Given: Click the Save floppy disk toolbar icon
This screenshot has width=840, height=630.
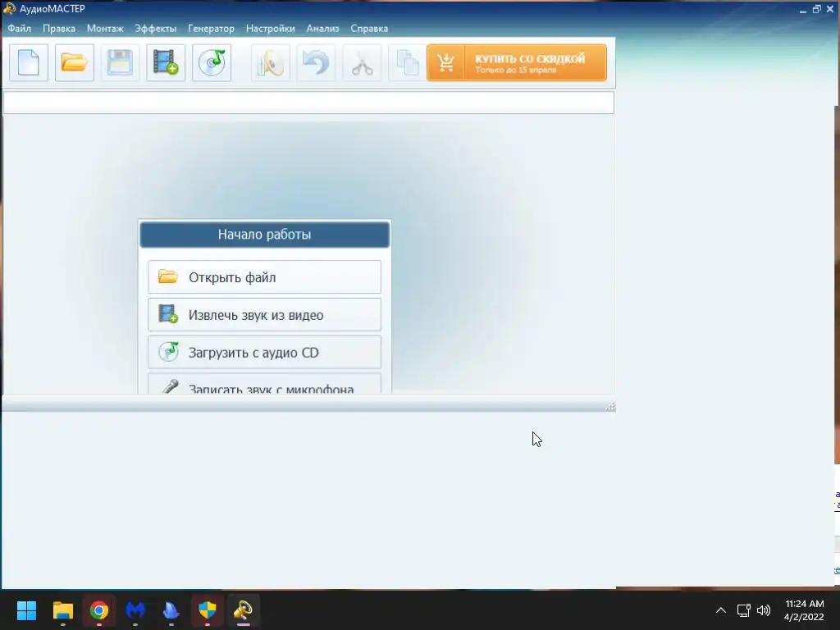Looking at the screenshot, I should pyautogui.click(x=120, y=62).
